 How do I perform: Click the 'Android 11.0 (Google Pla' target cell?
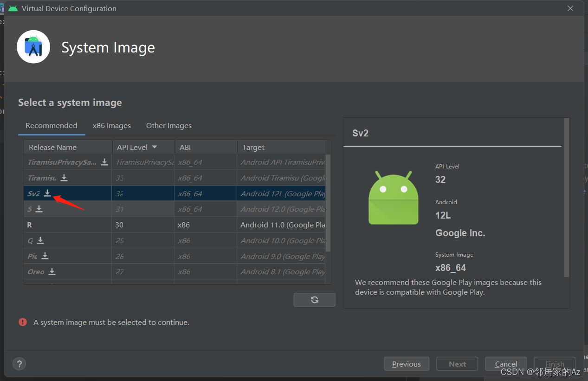tap(281, 225)
